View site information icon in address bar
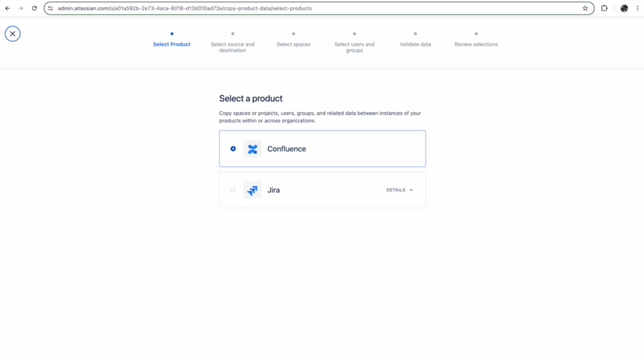The image size is (644, 361). tap(50, 8)
